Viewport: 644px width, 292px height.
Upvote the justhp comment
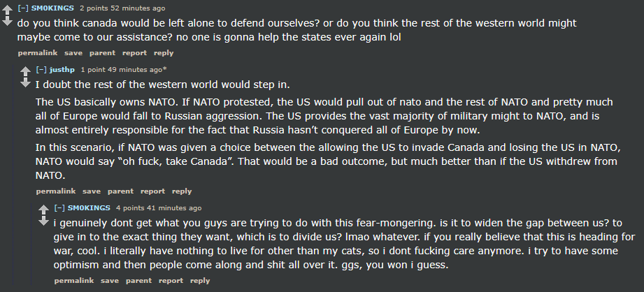coord(25,71)
